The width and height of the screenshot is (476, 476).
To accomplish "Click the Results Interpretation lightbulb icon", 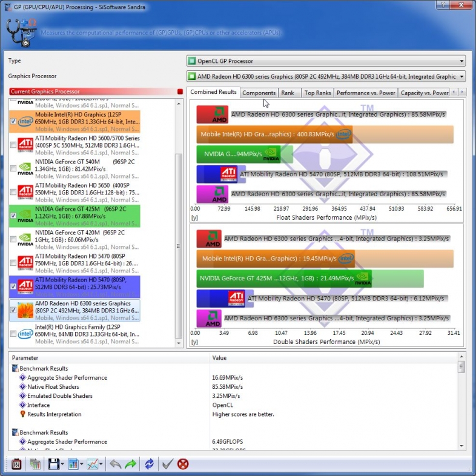I will click(22, 414).
